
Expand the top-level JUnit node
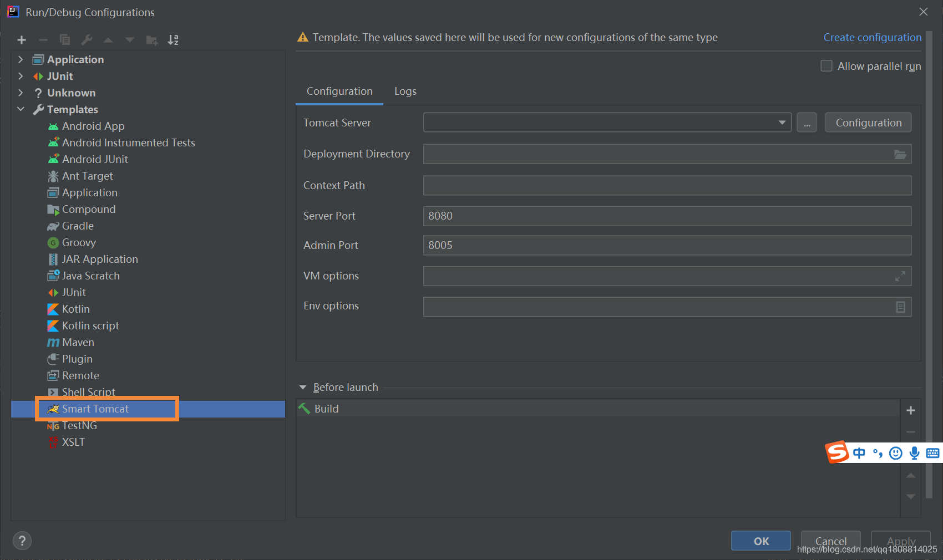[21, 76]
